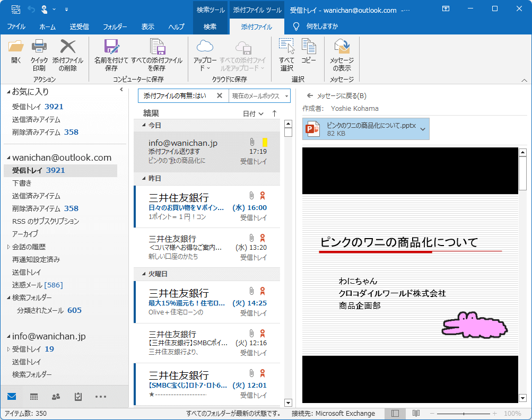This screenshot has width=532, height=420.
Task: Open the Mail view in navigation bar
Action: click(x=12, y=396)
